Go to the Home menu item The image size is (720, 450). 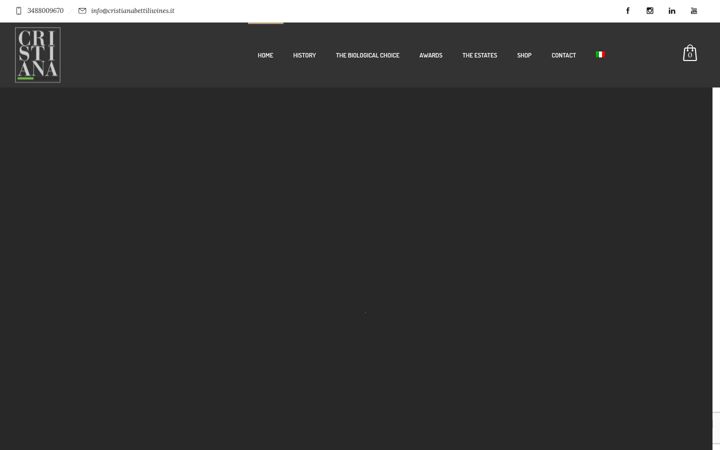point(265,55)
